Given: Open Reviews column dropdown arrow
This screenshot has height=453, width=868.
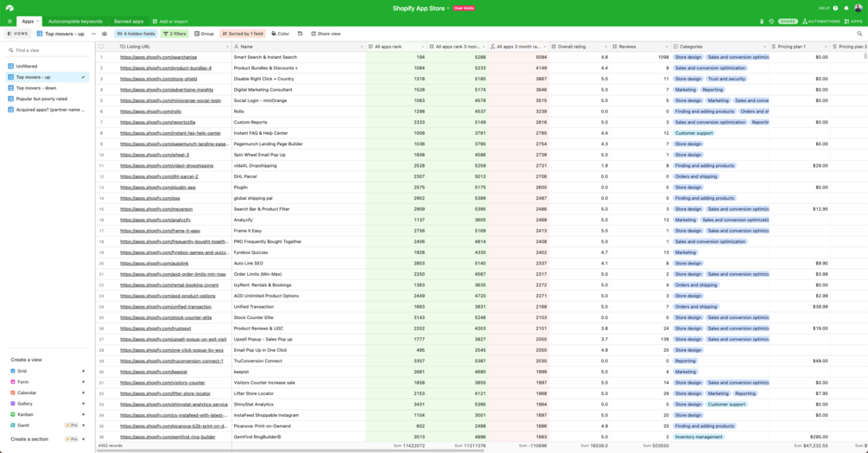Looking at the screenshot, I should pos(667,47).
